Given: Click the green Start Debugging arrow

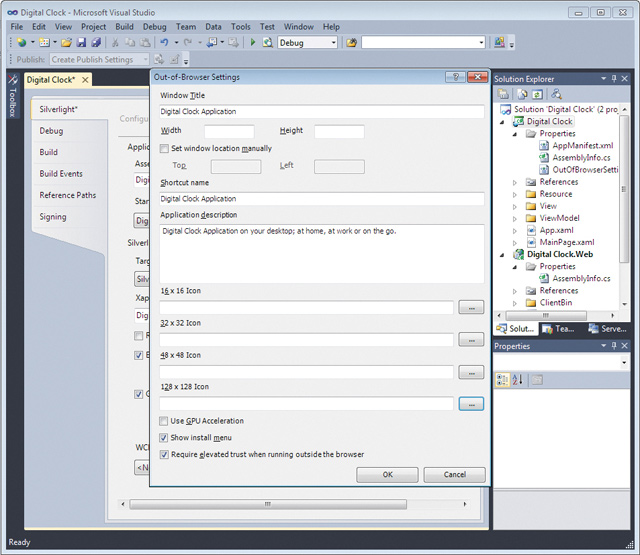Looking at the screenshot, I should pos(253,42).
